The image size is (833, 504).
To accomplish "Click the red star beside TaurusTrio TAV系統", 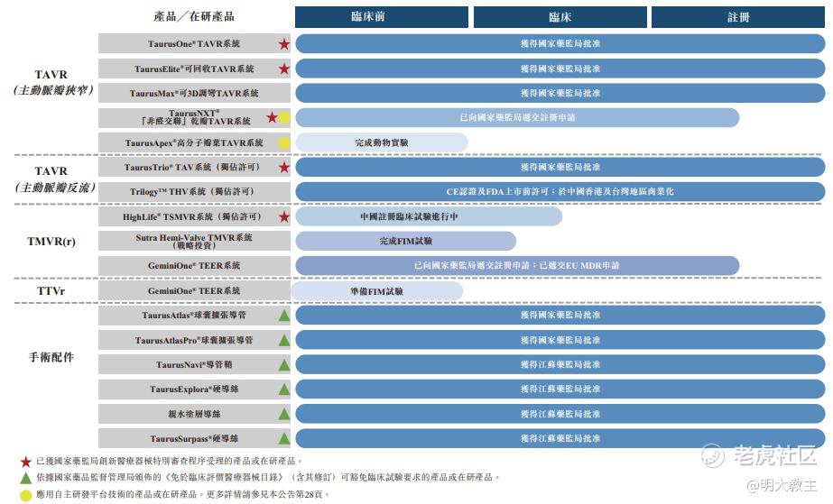I will pyautogui.click(x=284, y=168).
